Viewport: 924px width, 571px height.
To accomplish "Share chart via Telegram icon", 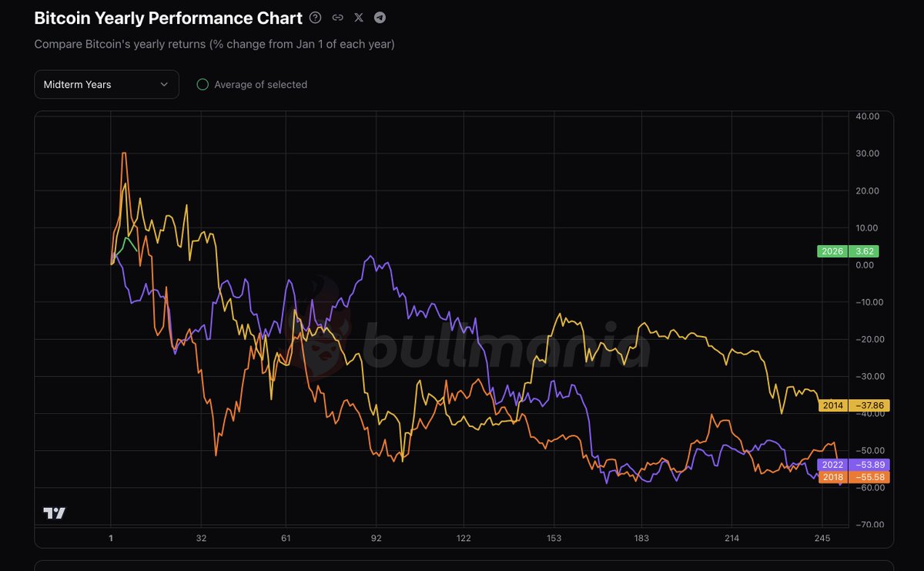I will click(x=380, y=18).
